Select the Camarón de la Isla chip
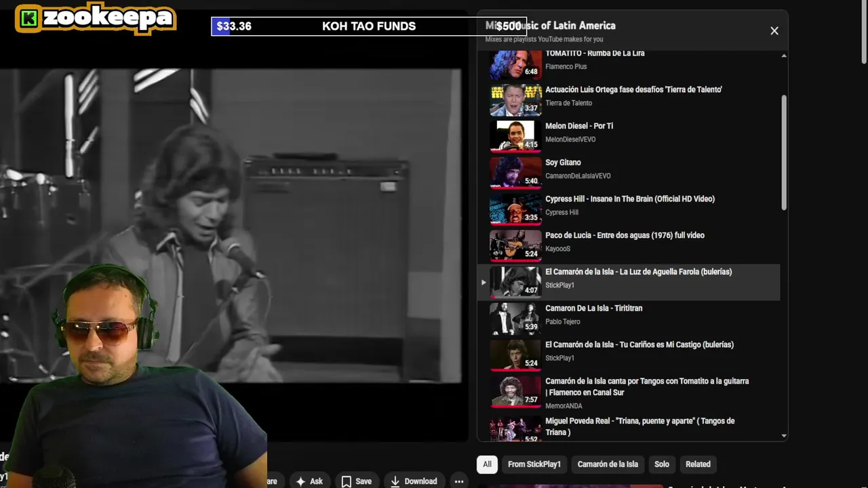The width and height of the screenshot is (868, 488). (x=608, y=464)
